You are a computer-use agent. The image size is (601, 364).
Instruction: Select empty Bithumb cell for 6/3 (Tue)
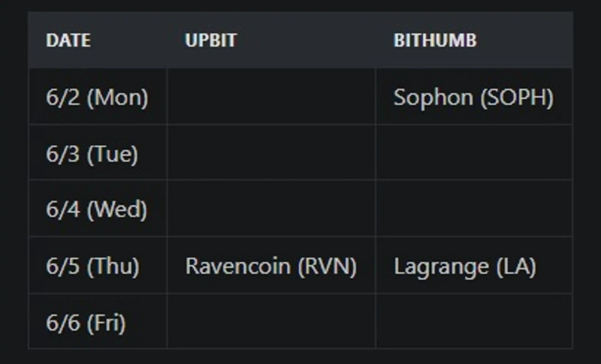474,154
